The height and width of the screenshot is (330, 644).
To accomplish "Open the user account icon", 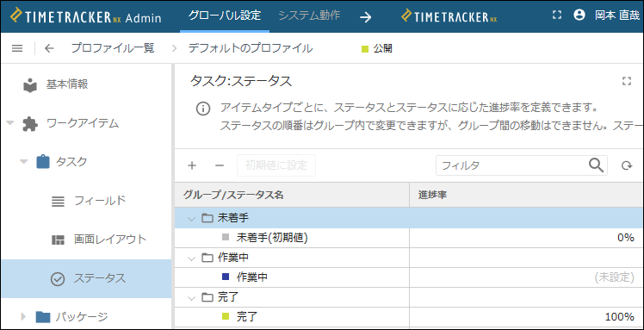I will (x=579, y=16).
